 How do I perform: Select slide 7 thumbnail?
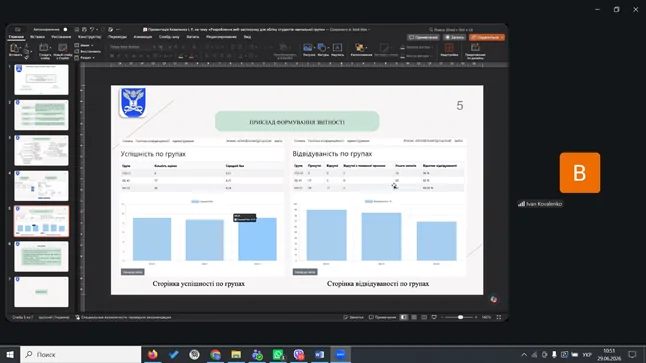(x=41, y=292)
